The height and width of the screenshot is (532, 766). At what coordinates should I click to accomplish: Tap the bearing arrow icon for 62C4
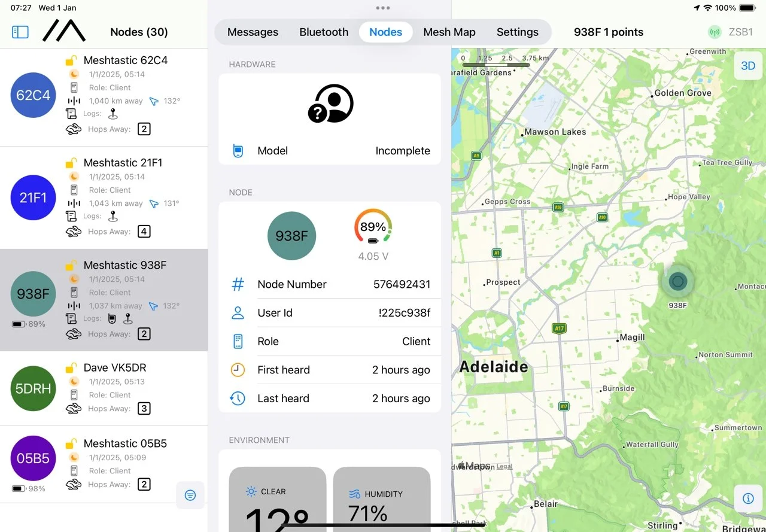(x=154, y=101)
